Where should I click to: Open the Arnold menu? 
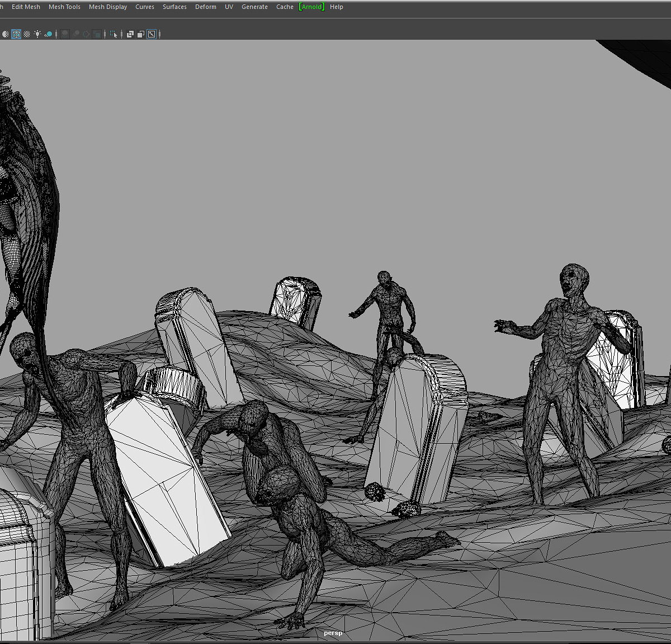[311, 7]
